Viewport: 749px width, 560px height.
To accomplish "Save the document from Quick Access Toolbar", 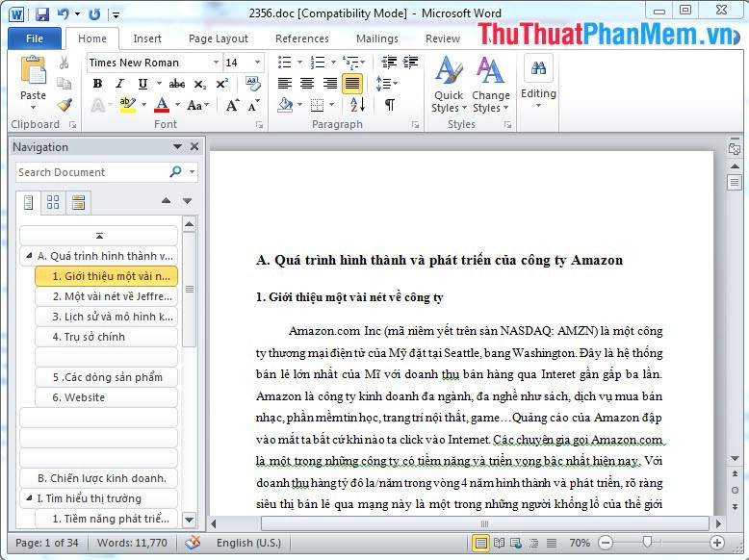I will click(x=42, y=14).
